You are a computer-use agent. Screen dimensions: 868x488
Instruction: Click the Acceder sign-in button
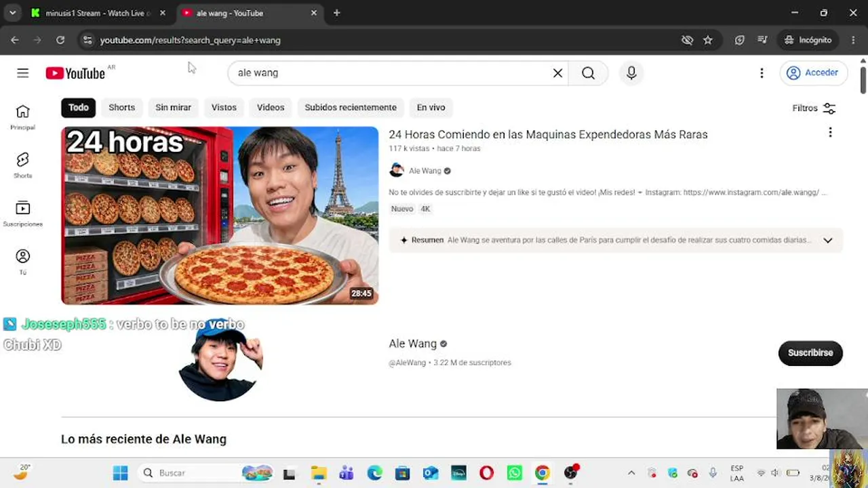[814, 73]
